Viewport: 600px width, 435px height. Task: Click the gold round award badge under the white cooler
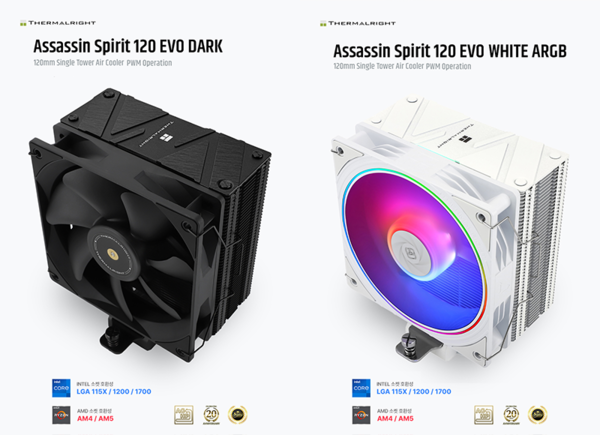(x=538, y=415)
